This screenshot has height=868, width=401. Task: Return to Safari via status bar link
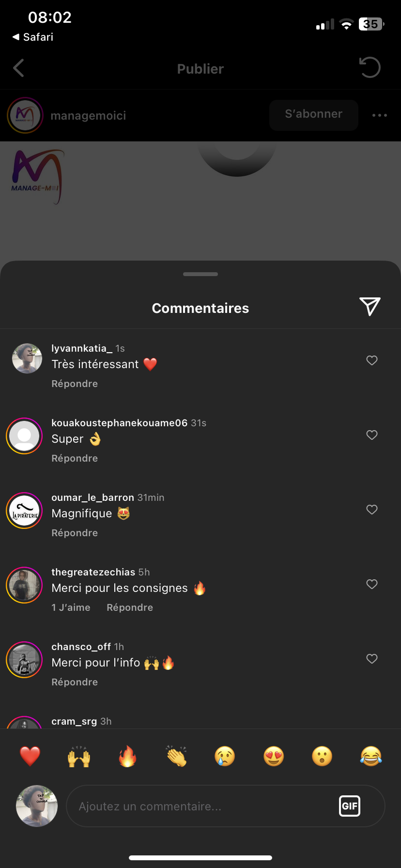(x=33, y=37)
